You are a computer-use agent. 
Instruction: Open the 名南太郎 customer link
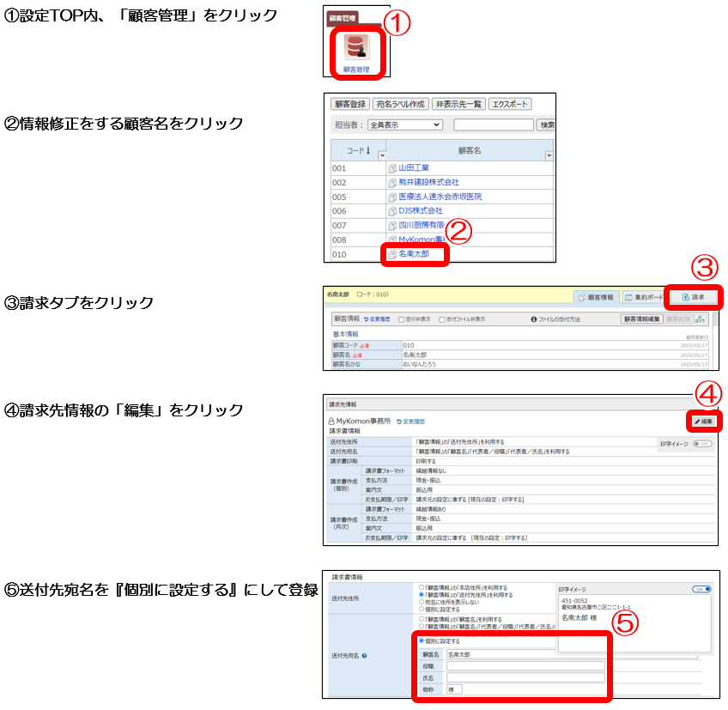(415, 255)
